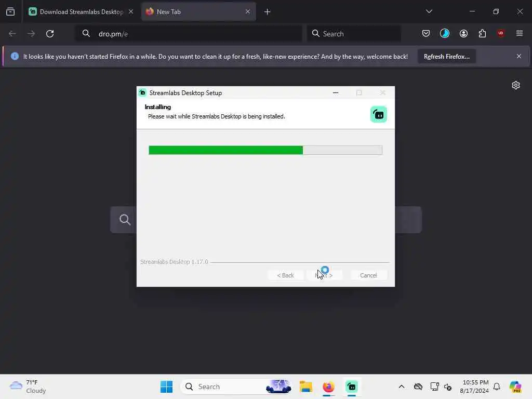Open the Copilot preview taskbar icon
The width and height of the screenshot is (532, 399).
(515, 387)
